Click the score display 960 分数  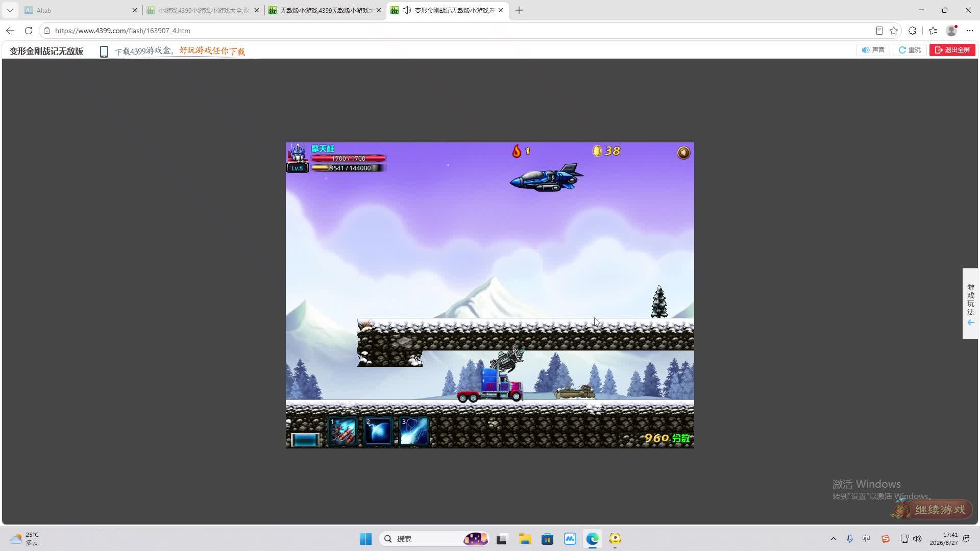(x=667, y=438)
